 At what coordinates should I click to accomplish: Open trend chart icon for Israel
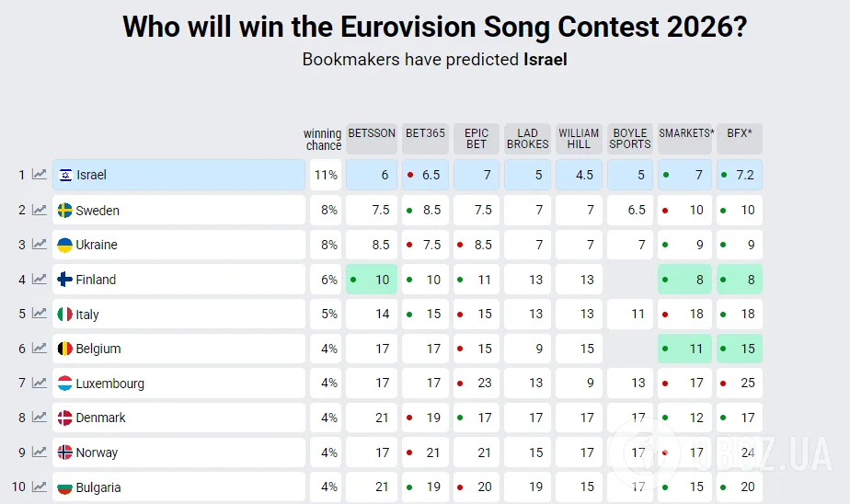pyautogui.click(x=39, y=175)
